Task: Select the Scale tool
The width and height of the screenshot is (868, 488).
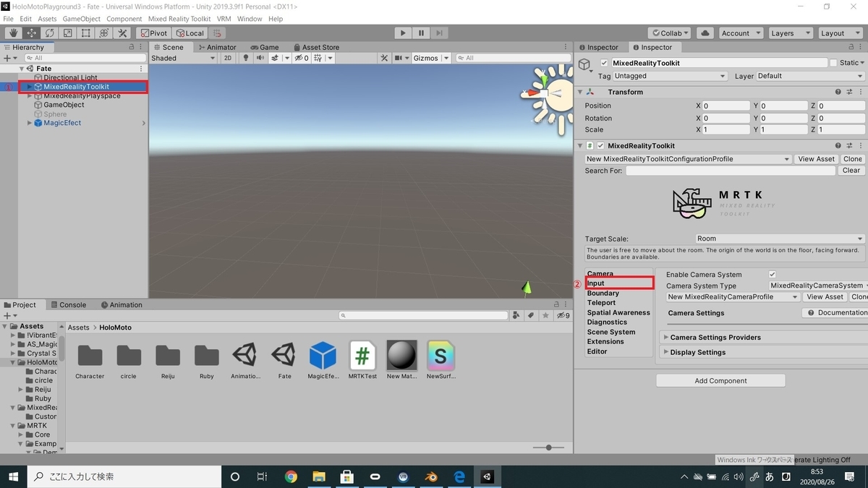Action: click(67, 33)
